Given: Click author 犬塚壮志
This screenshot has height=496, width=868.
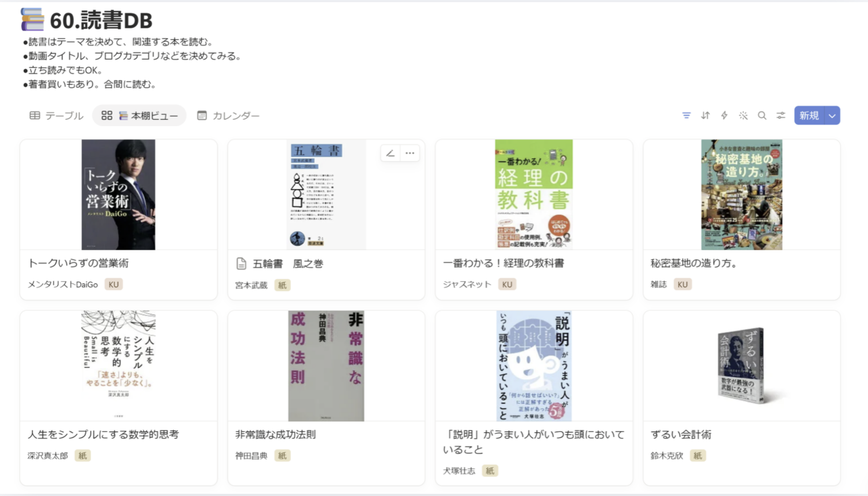Looking at the screenshot, I should [459, 471].
